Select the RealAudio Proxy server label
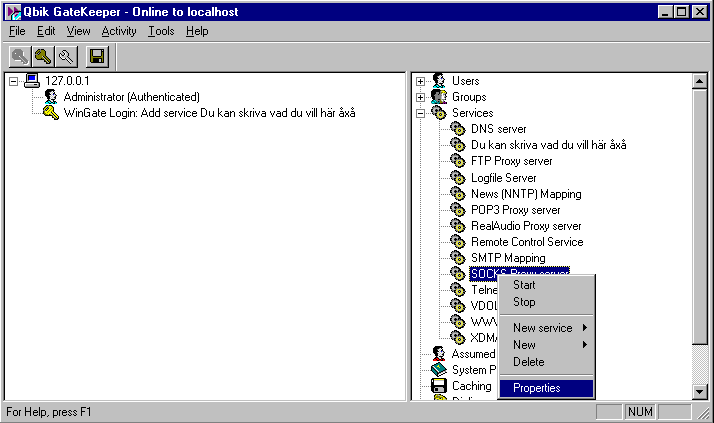 [x=526, y=226]
